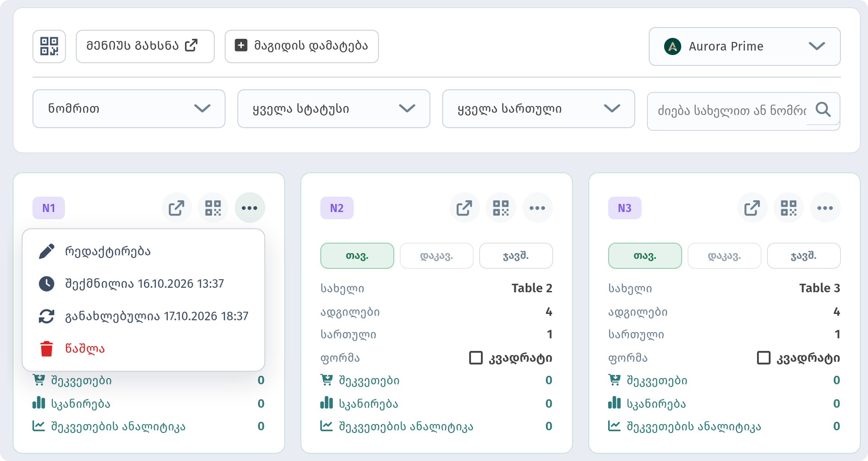Open external link for table N1
Screen dimensions: 868x461
pyautogui.click(x=176, y=208)
